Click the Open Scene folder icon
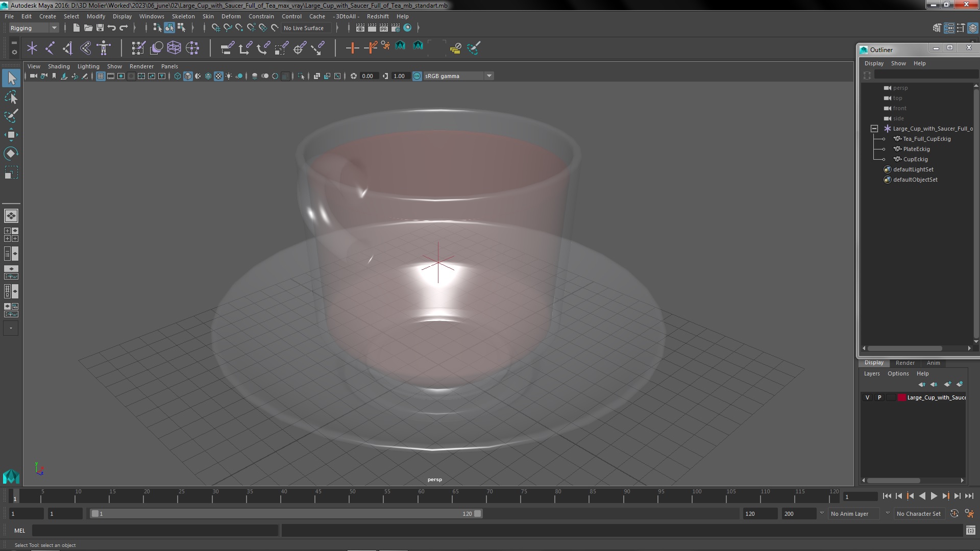 (88, 28)
